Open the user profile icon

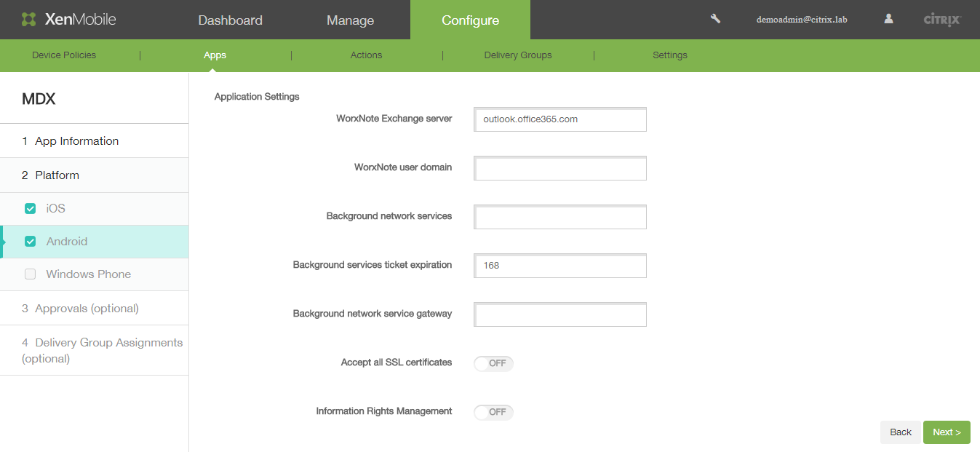coord(888,19)
